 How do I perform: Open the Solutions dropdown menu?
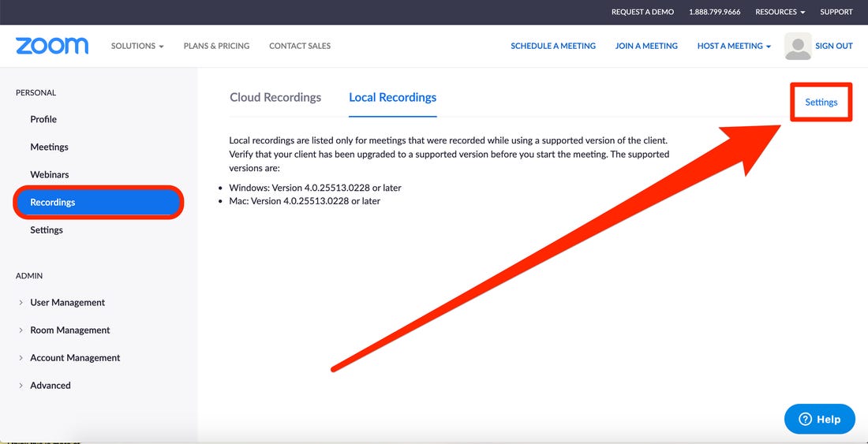click(x=137, y=46)
